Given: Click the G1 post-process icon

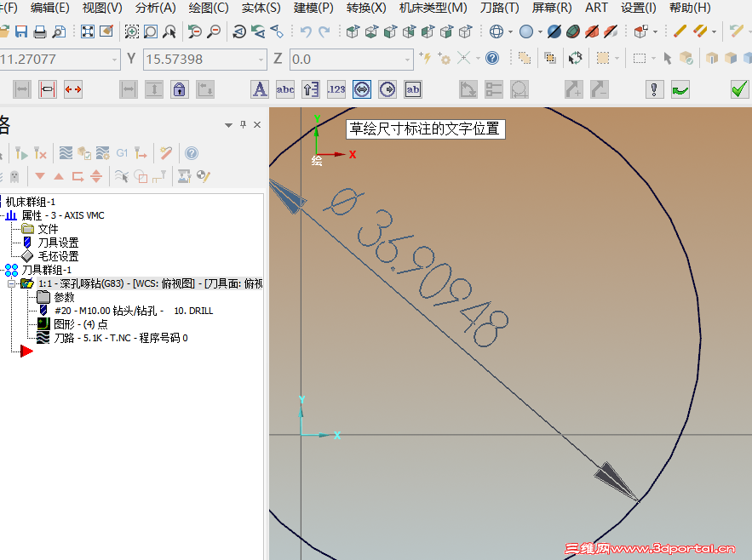Looking at the screenshot, I should [x=122, y=153].
